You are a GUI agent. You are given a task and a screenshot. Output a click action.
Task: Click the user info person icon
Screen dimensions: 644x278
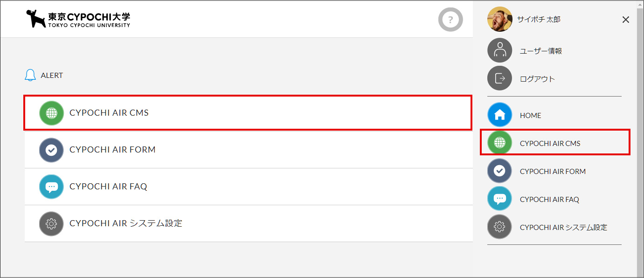pos(499,50)
